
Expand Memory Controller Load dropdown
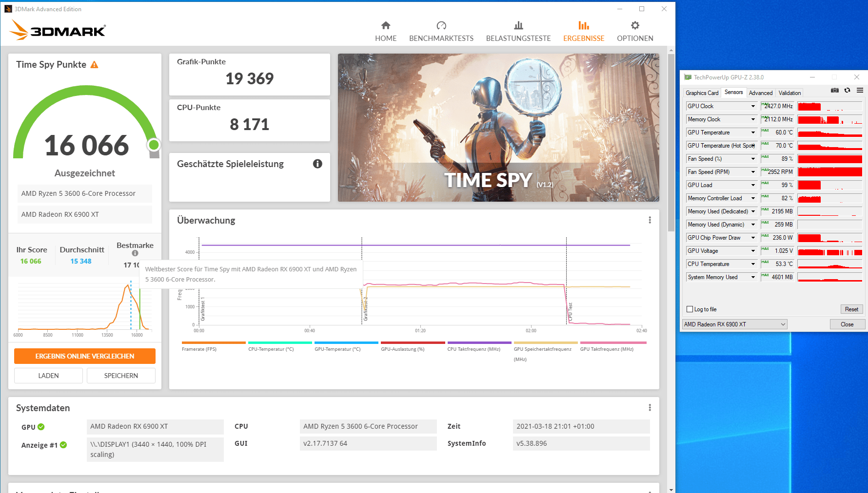tap(753, 198)
